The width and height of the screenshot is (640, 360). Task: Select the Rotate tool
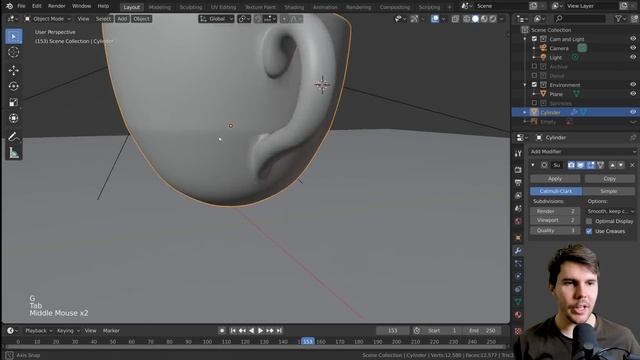click(13, 86)
